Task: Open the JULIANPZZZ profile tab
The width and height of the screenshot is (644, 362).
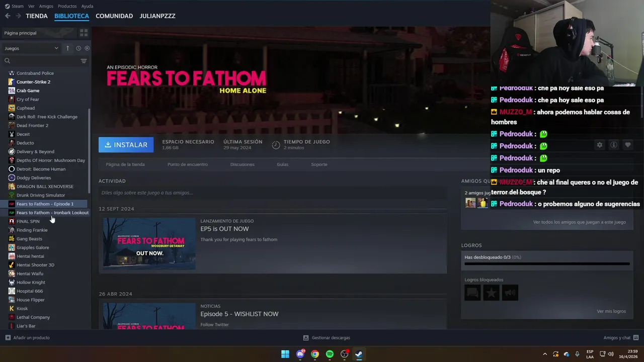Action: pyautogui.click(x=157, y=16)
